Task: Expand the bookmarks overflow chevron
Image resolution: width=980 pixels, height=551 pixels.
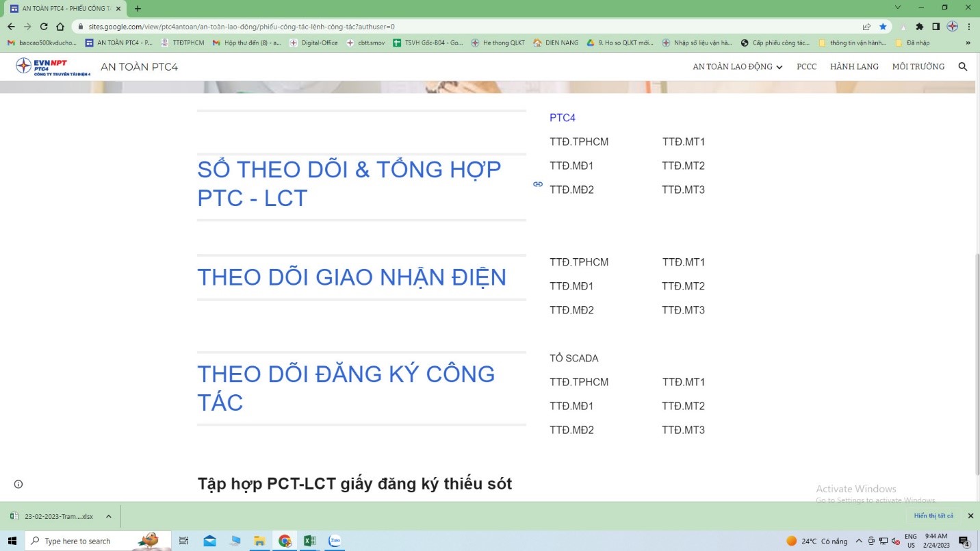Action: (968, 42)
